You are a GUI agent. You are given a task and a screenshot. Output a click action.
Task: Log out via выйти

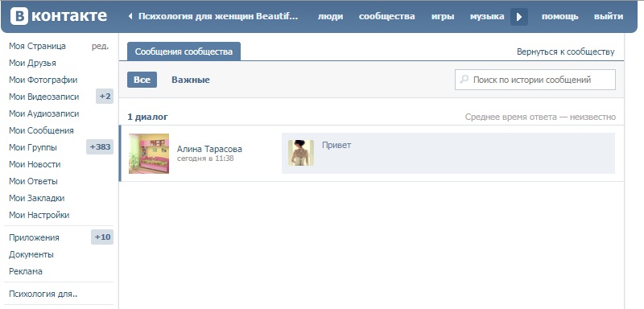[609, 16]
